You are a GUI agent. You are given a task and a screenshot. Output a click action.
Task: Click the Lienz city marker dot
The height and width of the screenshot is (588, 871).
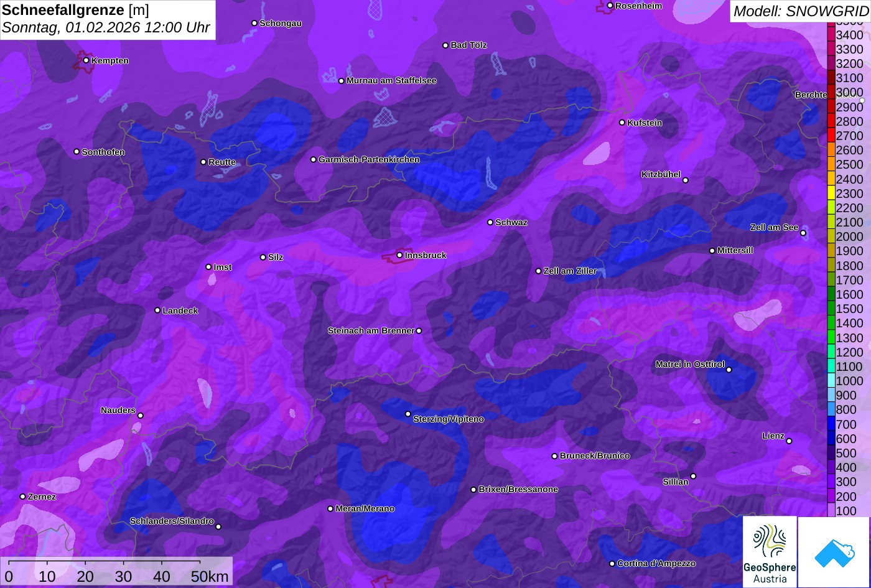789,441
